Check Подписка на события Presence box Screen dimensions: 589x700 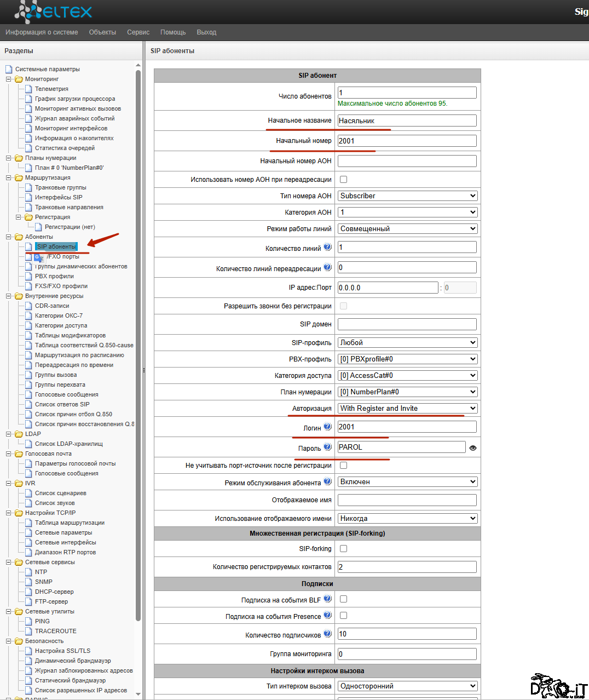(343, 615)
